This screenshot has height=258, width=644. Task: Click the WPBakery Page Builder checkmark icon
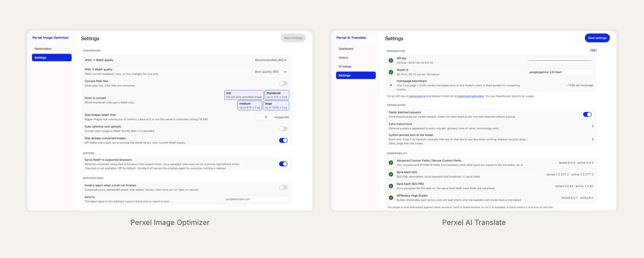391,198
